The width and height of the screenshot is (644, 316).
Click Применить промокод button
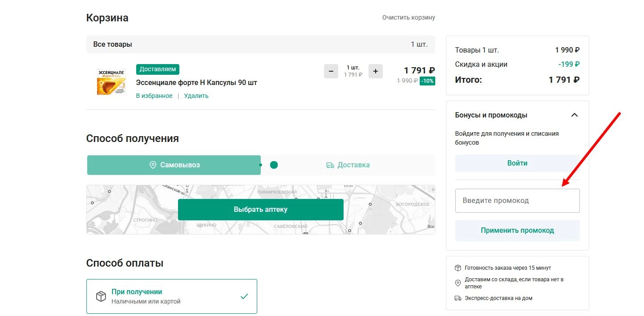coord(517,231)
